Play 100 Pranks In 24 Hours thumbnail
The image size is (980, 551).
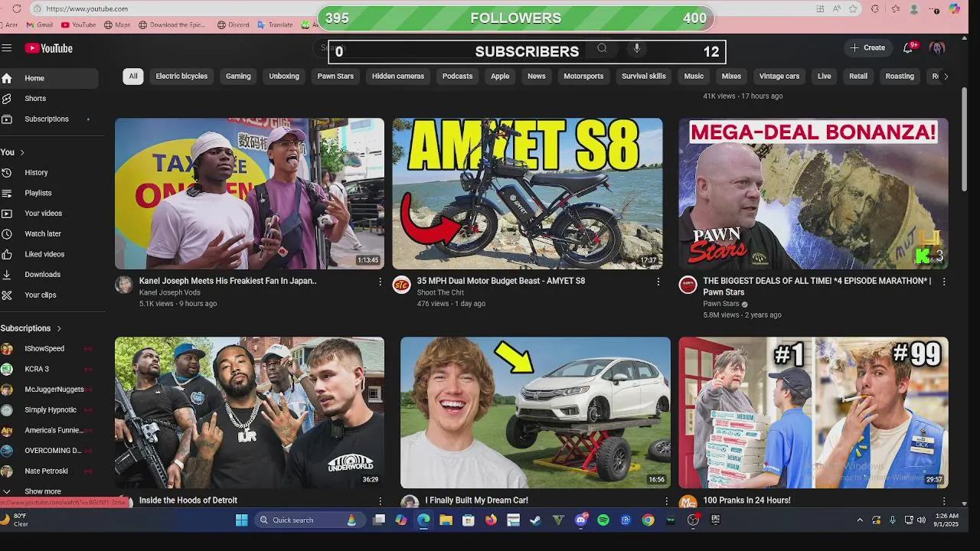click(x=813, y=412)
